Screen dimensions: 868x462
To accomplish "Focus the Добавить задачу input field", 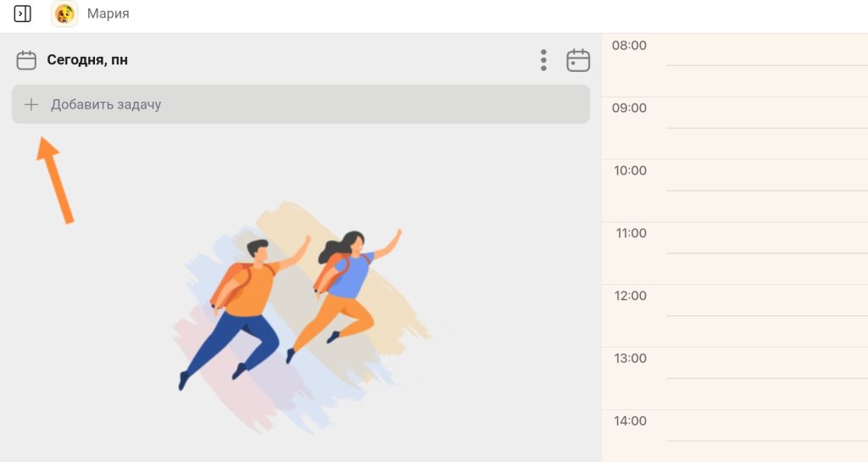I will (x=301, y=104).
